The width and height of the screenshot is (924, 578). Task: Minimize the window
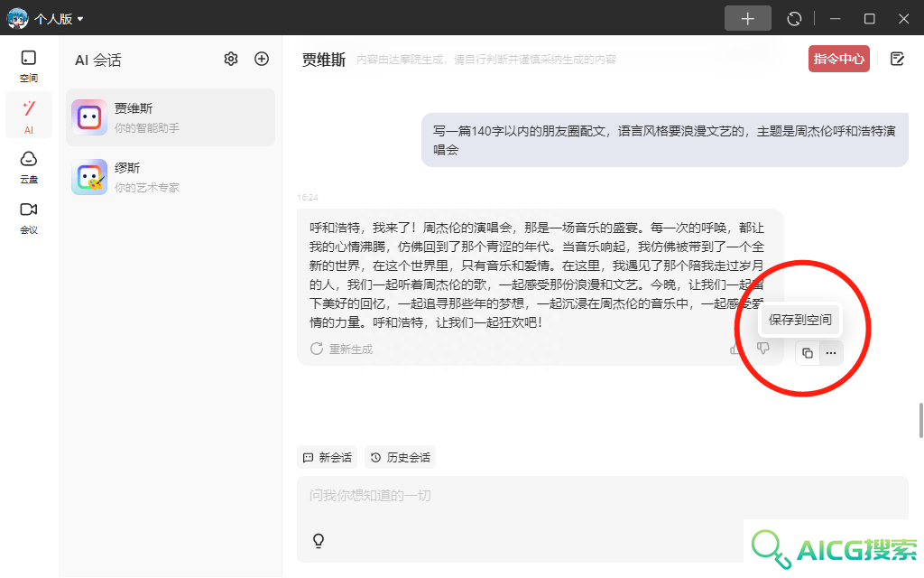(835, 19)
